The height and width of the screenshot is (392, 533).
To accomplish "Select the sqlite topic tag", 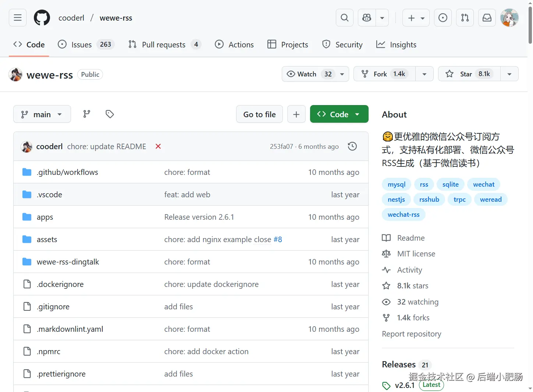I will point(451,184).
